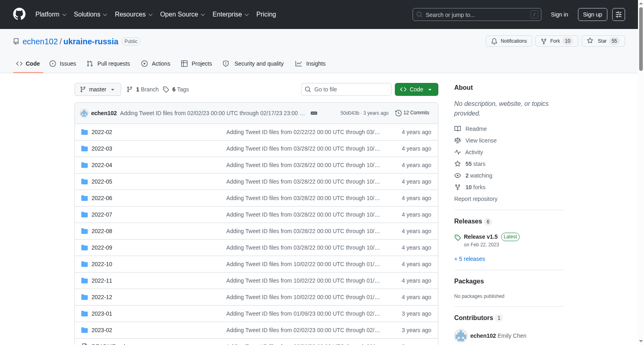Open the master branch dropdown

pos(98,89)
